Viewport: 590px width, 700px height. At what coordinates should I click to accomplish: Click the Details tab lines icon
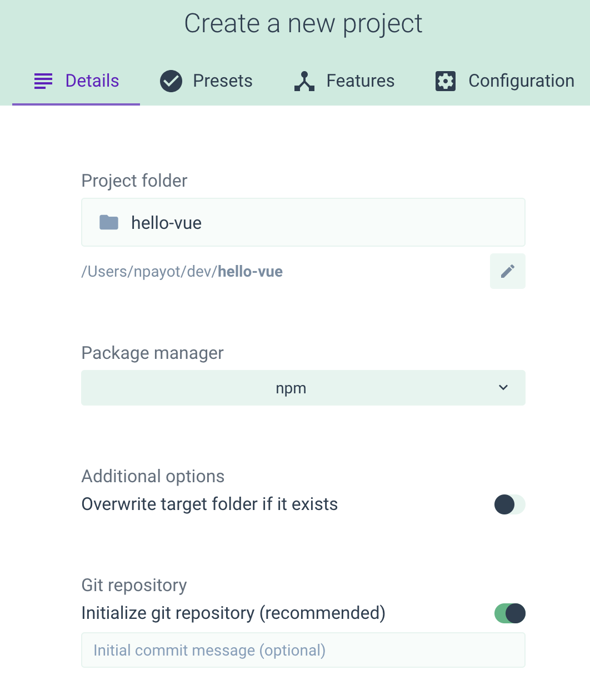click(x=43, y=81)
